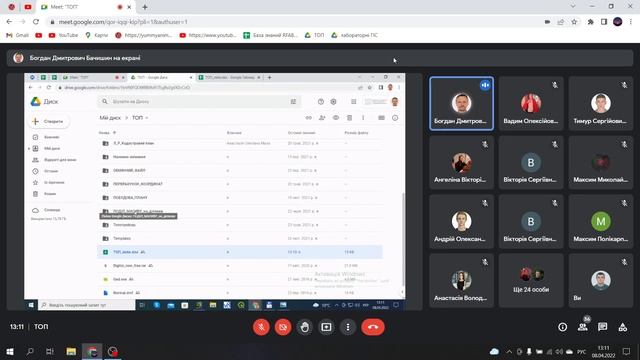This screenshot has height=360, width=640.
Task: Open the Карти bookmark
Action: [97, 35]
